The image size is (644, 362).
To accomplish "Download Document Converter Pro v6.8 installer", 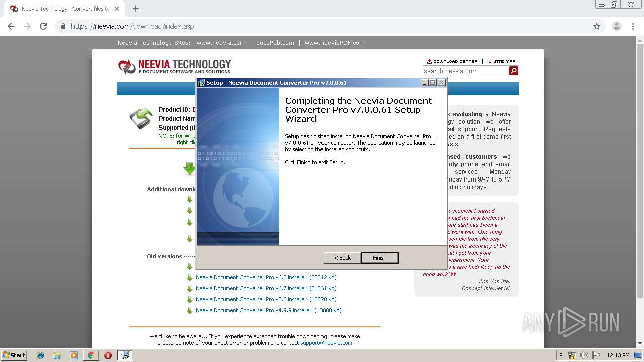I will (x=266, y=277).
